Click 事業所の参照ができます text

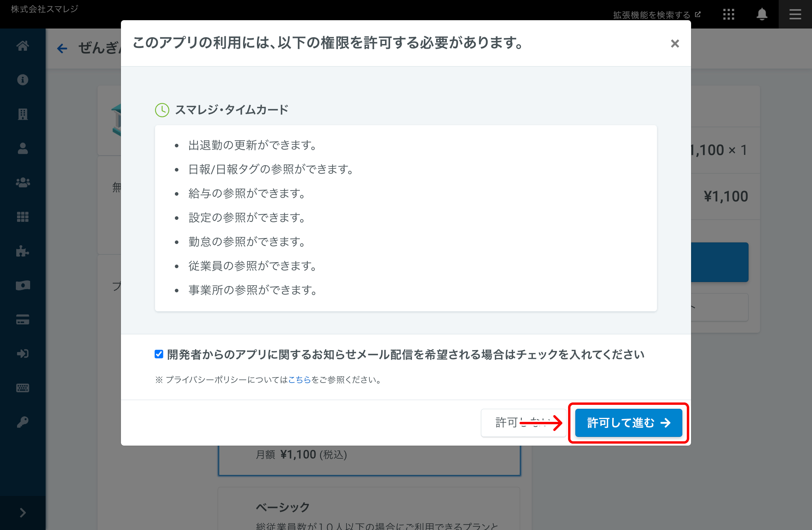(253, 290)
